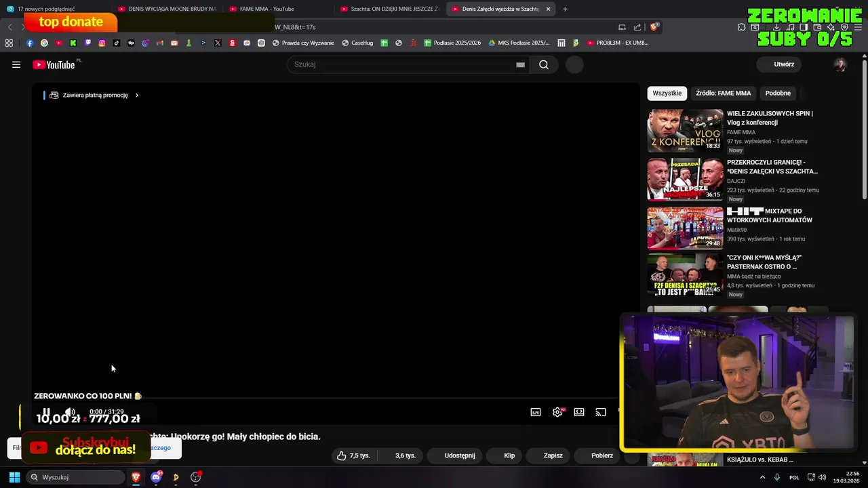Click the YouTube logo to go home

[x=54, y=64]
